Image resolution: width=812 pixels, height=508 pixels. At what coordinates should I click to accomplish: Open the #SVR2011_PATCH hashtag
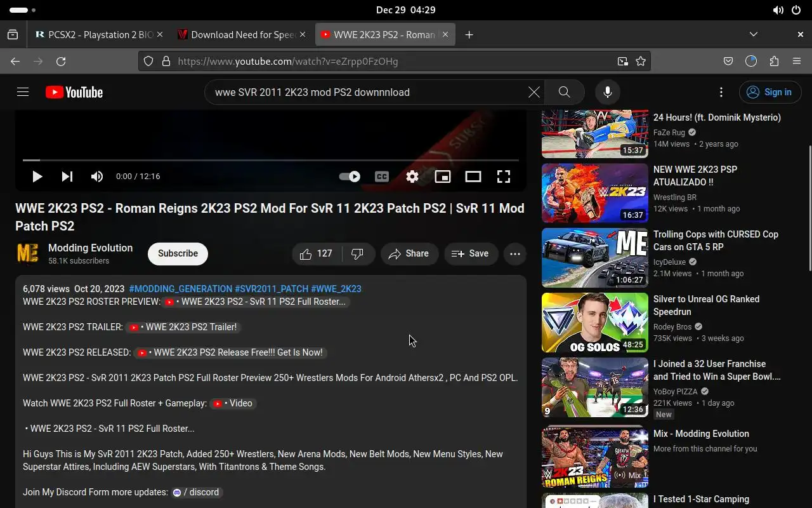click(x=272, y=289)
